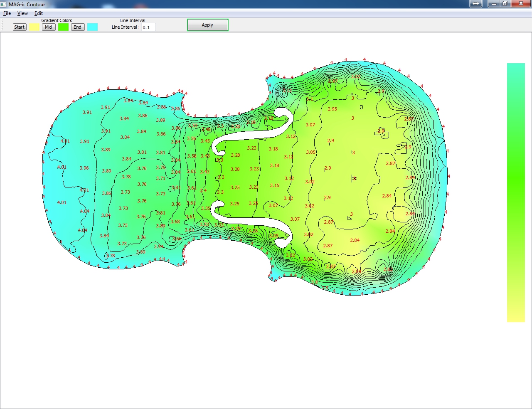
Task: Click the Mid gradient color button
Action: (x=49, y=27)
